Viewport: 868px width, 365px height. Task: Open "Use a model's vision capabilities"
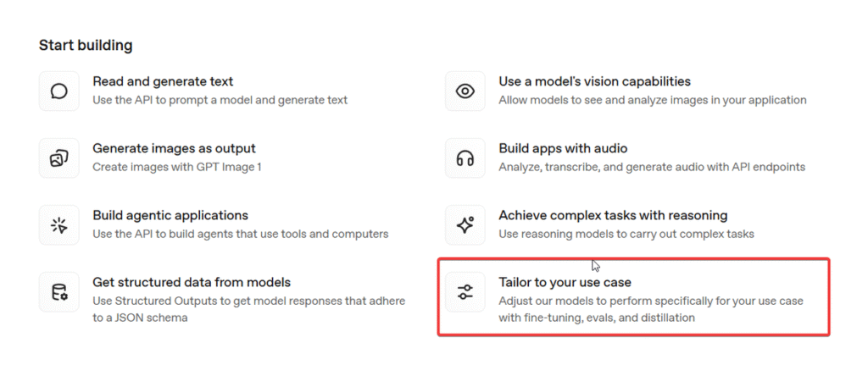tap(594, 82)
